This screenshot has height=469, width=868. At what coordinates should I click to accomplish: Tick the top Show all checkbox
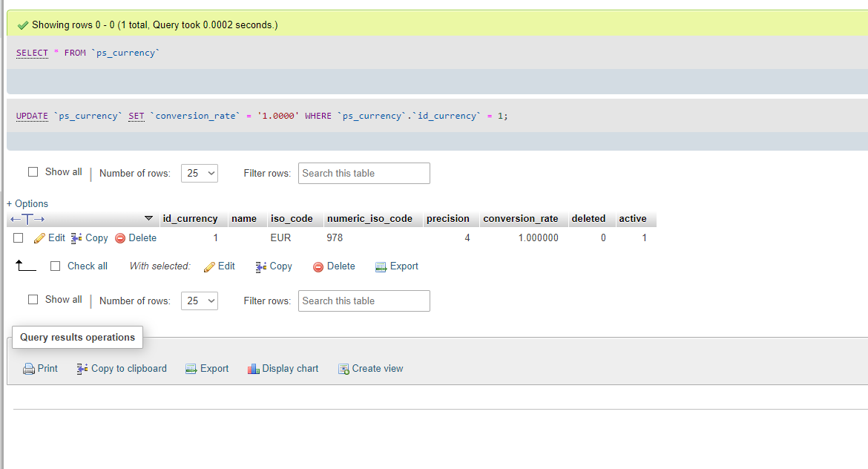point(33,171)
